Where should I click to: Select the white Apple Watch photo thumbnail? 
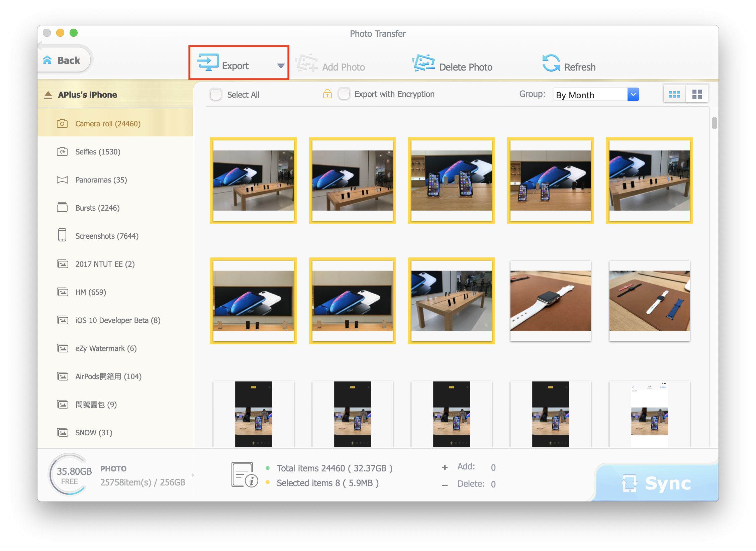coord(551,301)
